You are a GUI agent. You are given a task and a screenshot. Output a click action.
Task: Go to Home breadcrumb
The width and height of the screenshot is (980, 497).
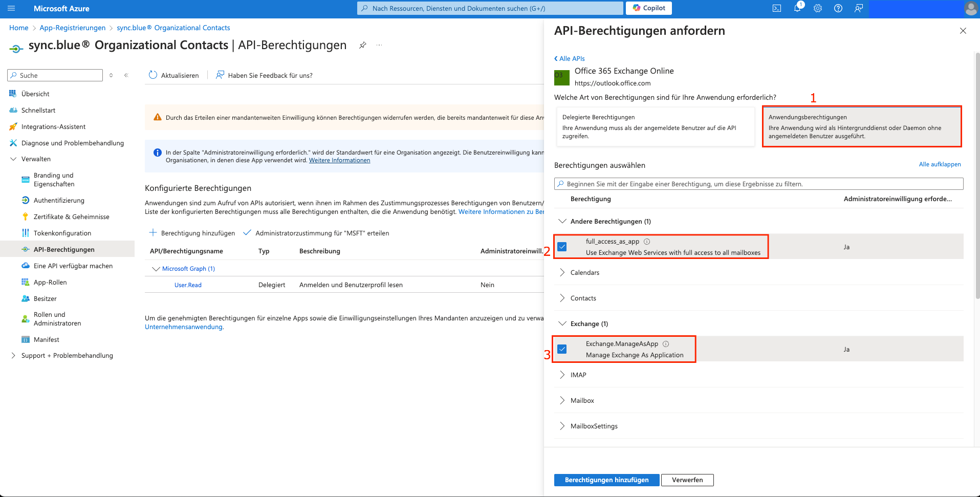pyautogui.click(x=19, y=28)
